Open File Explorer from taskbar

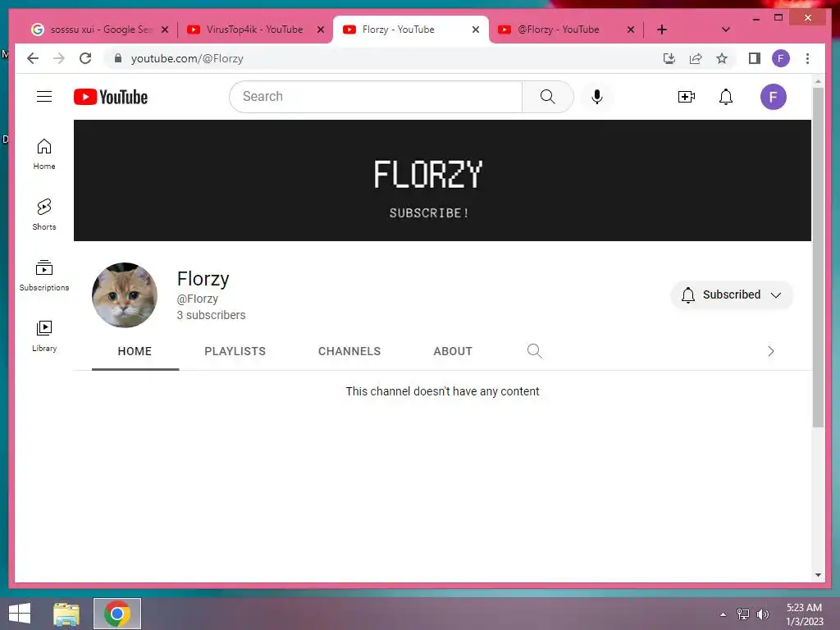[x=66, y=614]
